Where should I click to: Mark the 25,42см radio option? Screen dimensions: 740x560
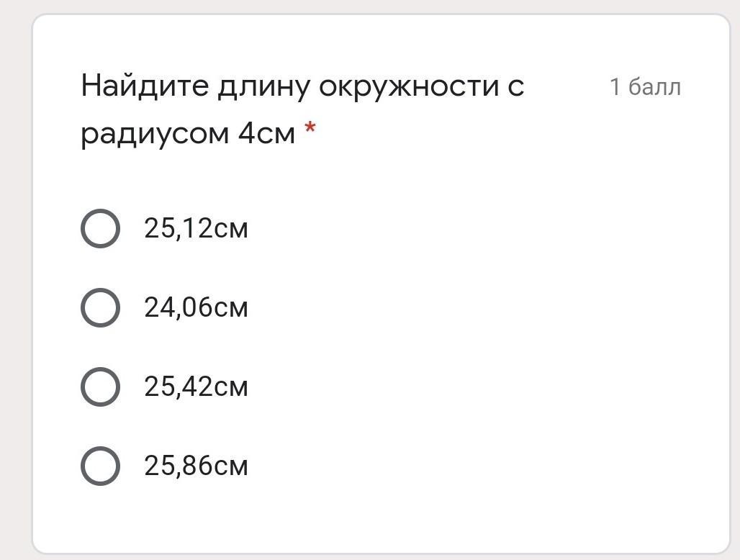point(100,387)
